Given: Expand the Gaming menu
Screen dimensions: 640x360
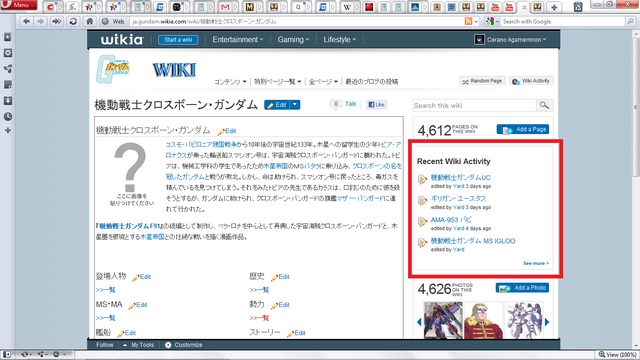Looking at the screenshot, I should pyautogui.click(x=293, y=40).
